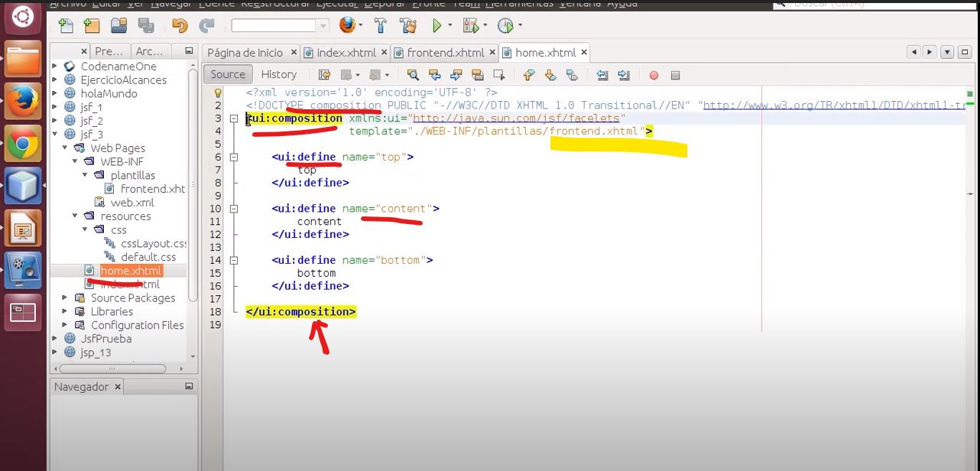980x471 pixels.
Task: Collapse code fold at line 3
Action: (233, 119)
